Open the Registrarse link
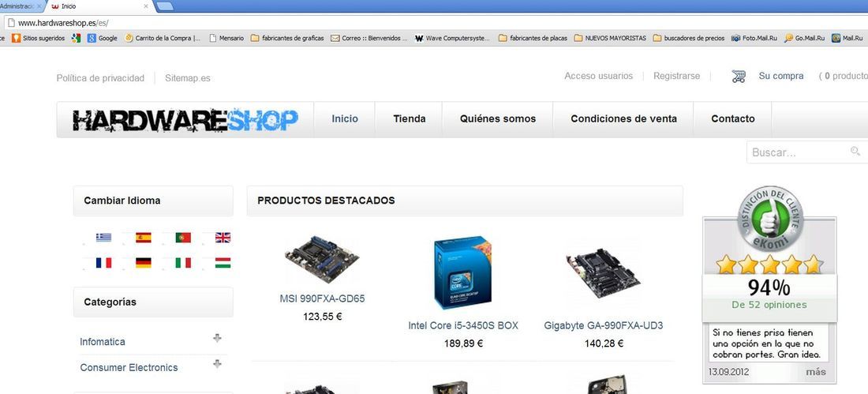 tap(676, 76)
